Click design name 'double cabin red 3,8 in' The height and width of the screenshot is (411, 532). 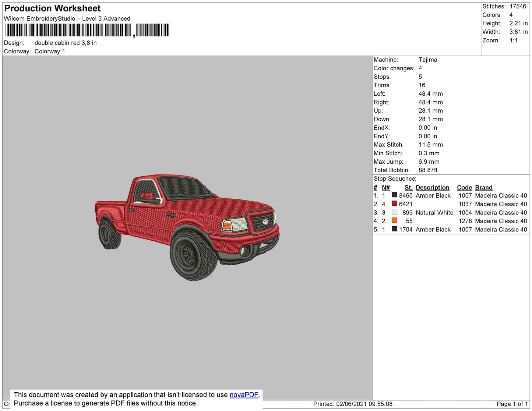click(x=66, y=43)
